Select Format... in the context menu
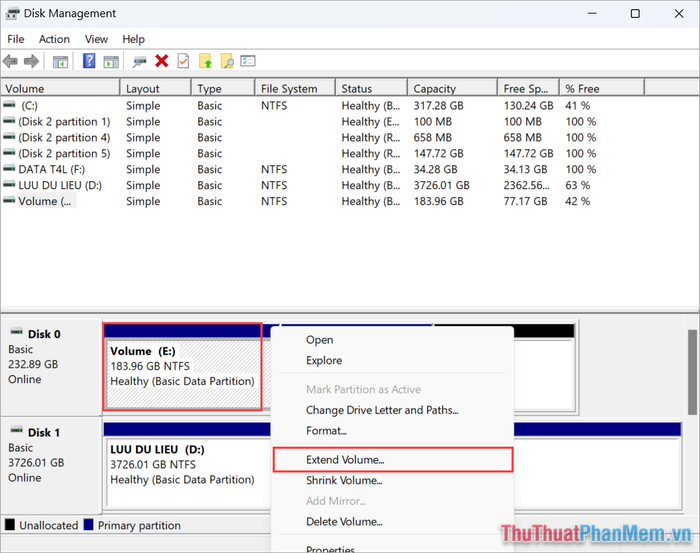700x553 pixels. point(326,431)
